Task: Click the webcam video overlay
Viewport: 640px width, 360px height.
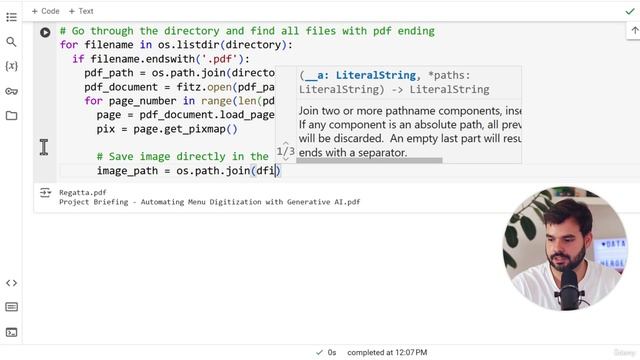Action: tap(565, 248)
